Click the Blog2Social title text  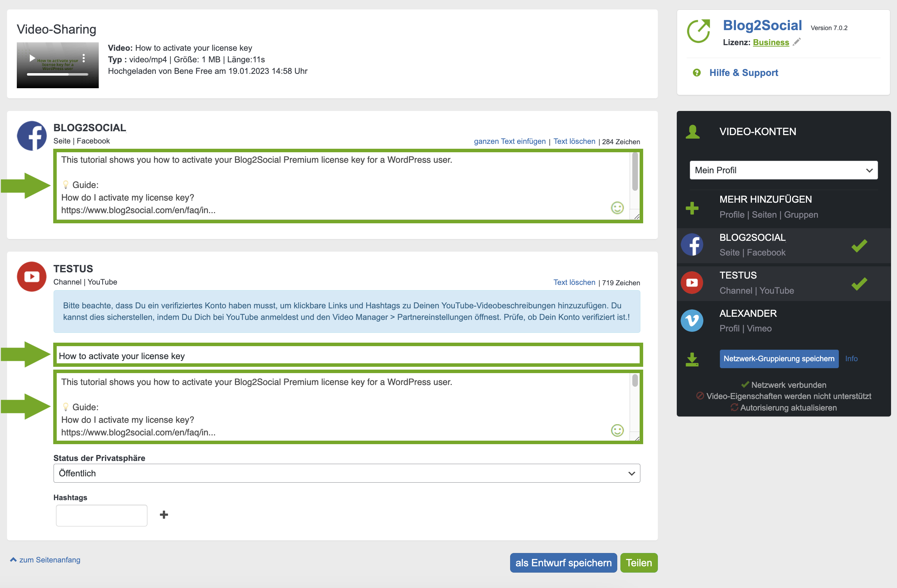click(762, 26)
